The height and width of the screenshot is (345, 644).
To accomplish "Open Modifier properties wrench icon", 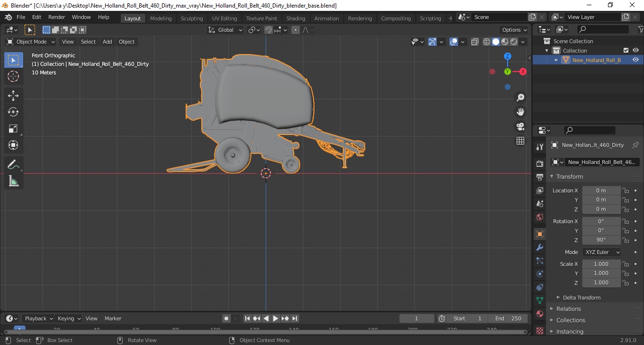I will [x=539, y=247].
